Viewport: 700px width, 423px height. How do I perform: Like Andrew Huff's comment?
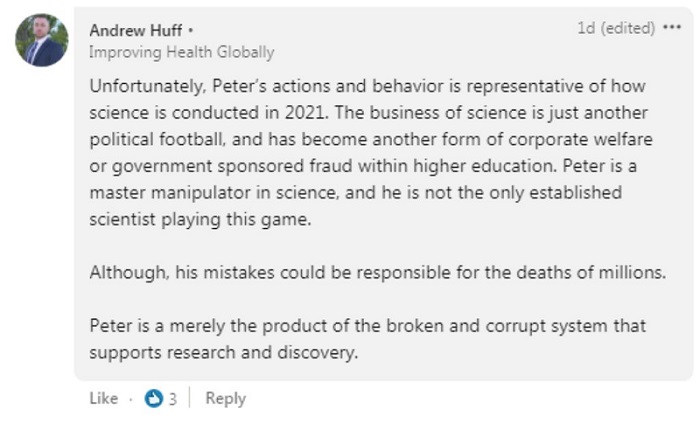(103, 398)
